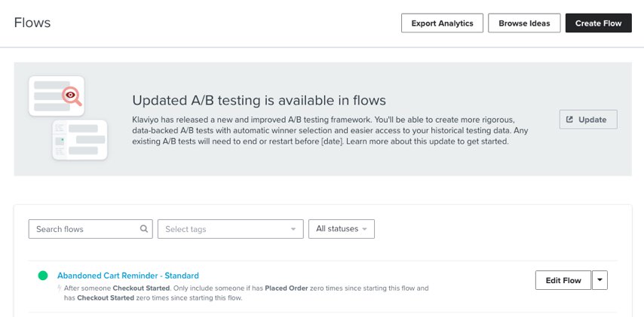644x317 pixels.
Task: Click the Select tags dropdown arrow
Action: pos(293,229)
